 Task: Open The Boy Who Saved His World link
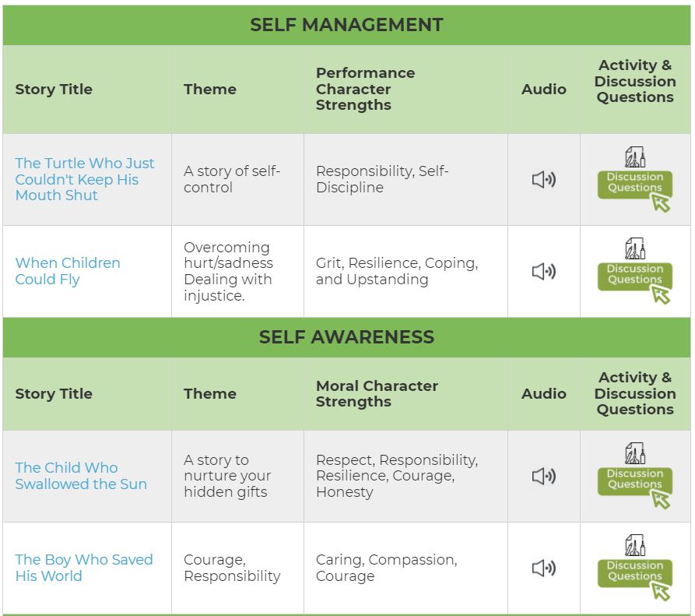(84, 568)
